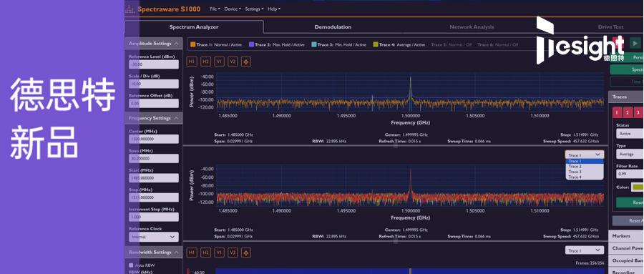644x274 pixels.
Task: Expand the Markers panel on the right
Action: point(626,236)
